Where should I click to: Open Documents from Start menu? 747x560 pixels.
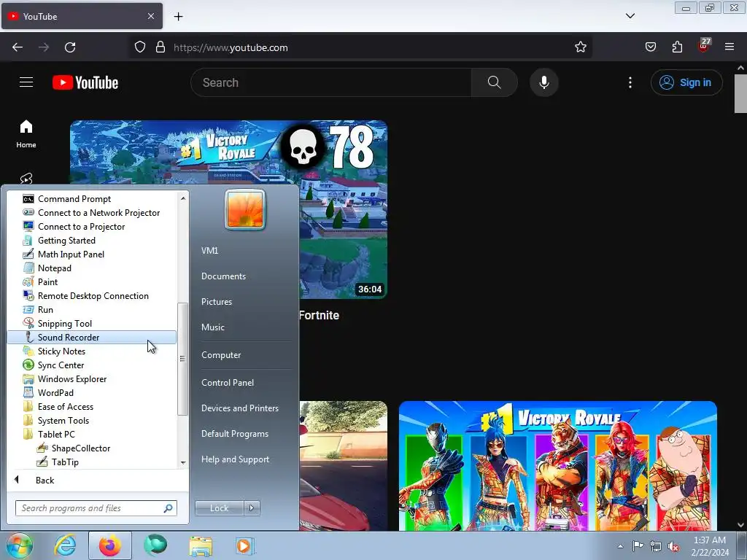pos(223,276)
